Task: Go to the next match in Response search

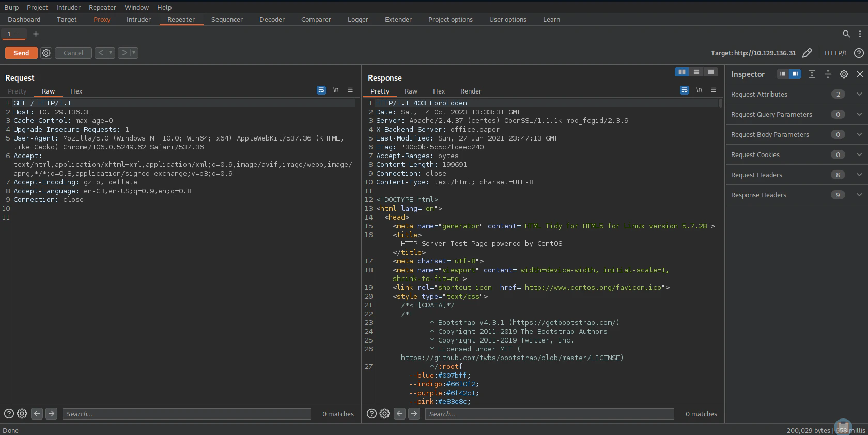Action: [414, 414]
